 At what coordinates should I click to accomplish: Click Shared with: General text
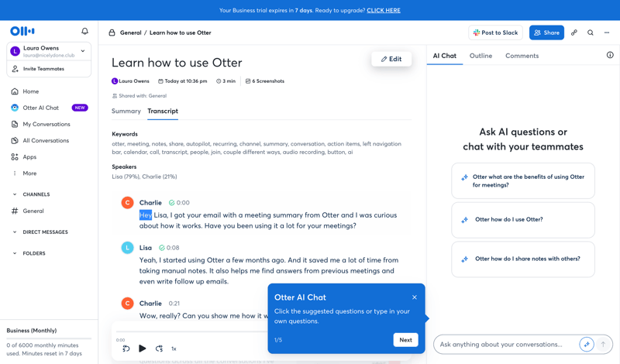click(143, 95)
